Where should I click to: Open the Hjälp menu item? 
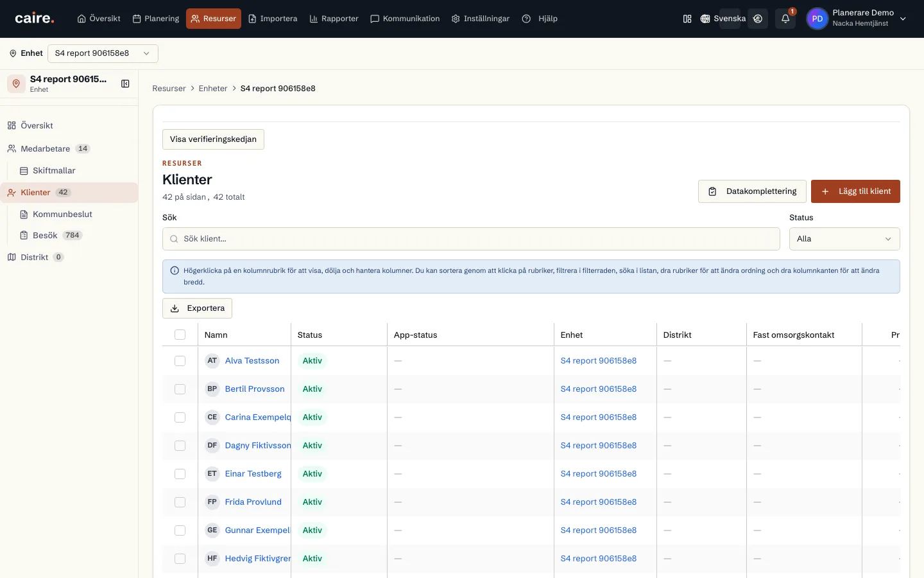pyautogui.click(x=540, y=19)
